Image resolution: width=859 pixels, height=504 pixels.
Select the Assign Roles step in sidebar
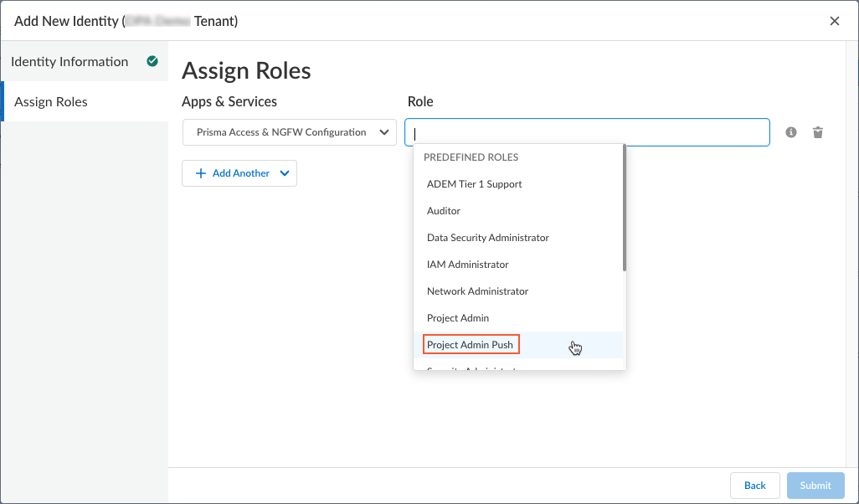click(51, 102)
